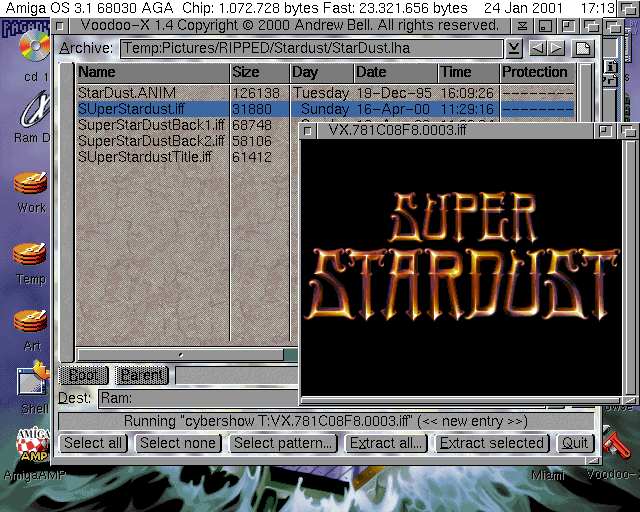Open the Select pattern... dialog
Viewport: 640px width, 512px height.
point(283,443)
